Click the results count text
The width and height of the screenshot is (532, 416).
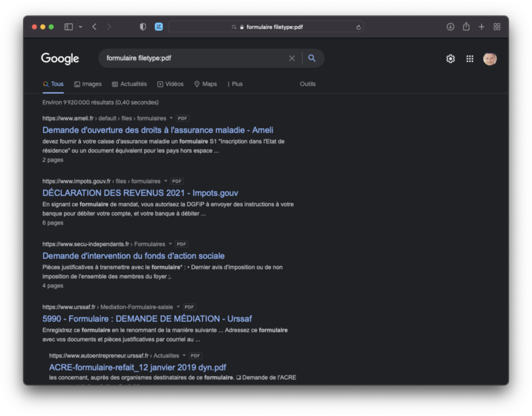point(100,102)
